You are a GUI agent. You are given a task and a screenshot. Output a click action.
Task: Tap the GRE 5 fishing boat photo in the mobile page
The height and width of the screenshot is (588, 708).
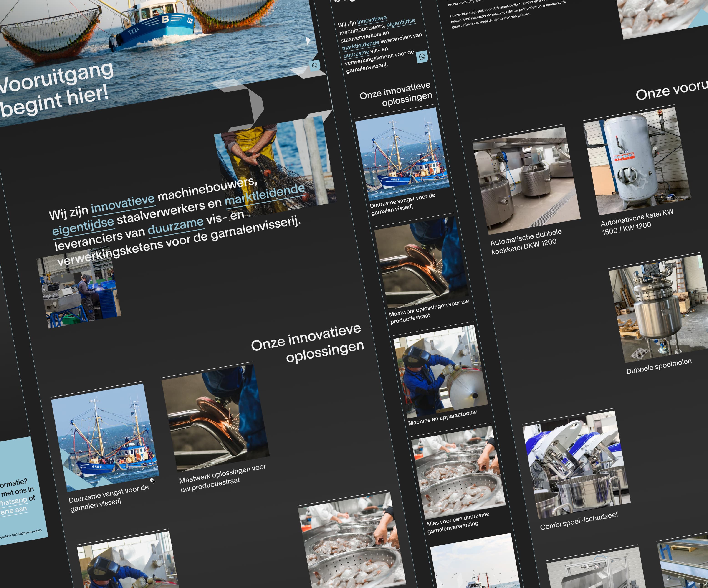402,155
